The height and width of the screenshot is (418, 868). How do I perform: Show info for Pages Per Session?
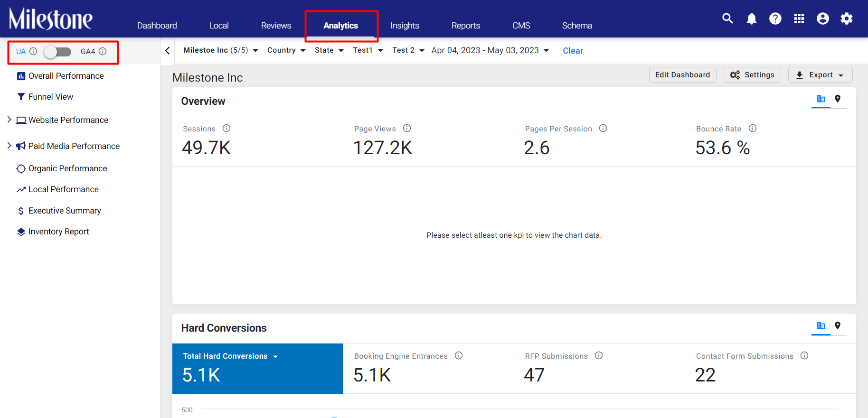[603, 128]
